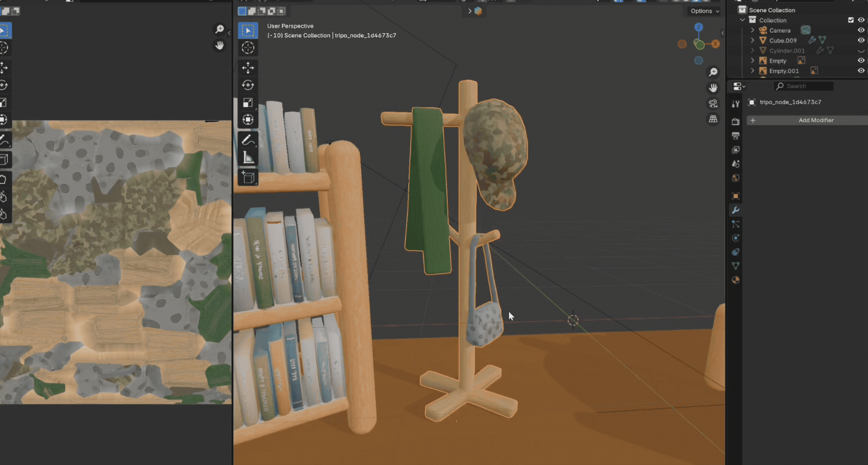
Task: Activate the Annotate pencil tool
Action: point(248,140)
